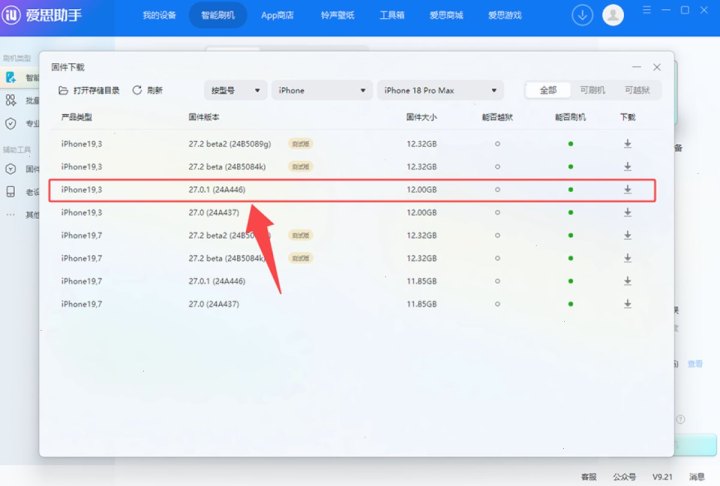Screen dimensions: 720x486
Task: Open 消息 in status bar
Action: click(x=697, y=477)
